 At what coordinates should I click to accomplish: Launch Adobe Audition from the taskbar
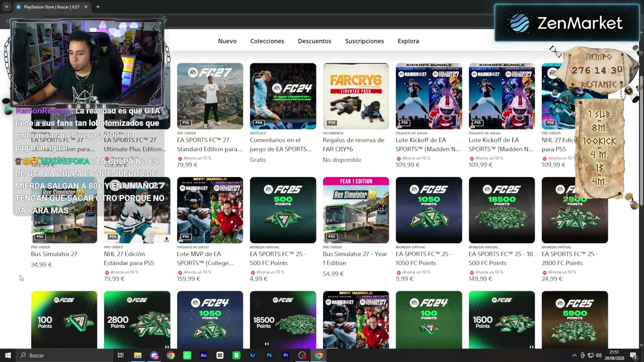tap(203, 355)
